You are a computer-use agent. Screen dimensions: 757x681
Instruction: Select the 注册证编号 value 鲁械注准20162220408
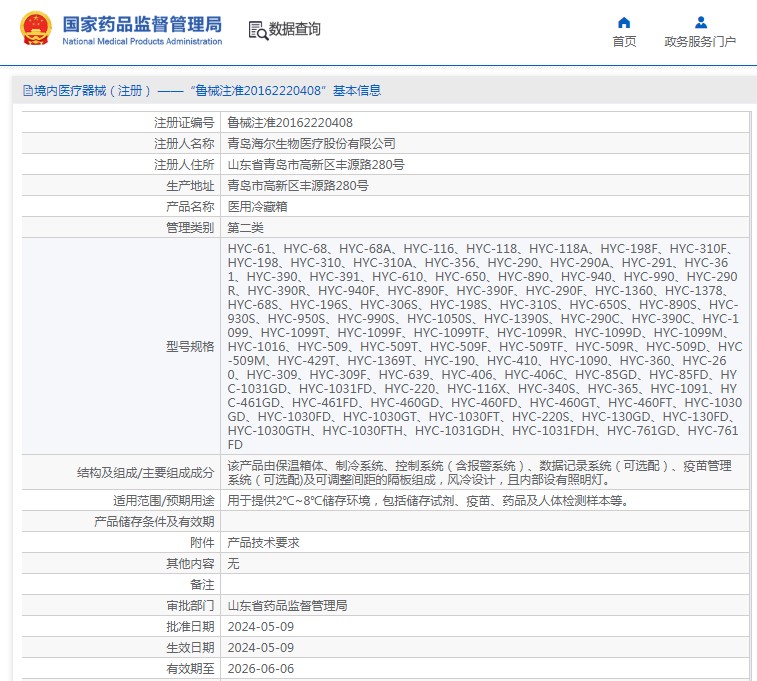pyautogui.click(x=290, y=122)
